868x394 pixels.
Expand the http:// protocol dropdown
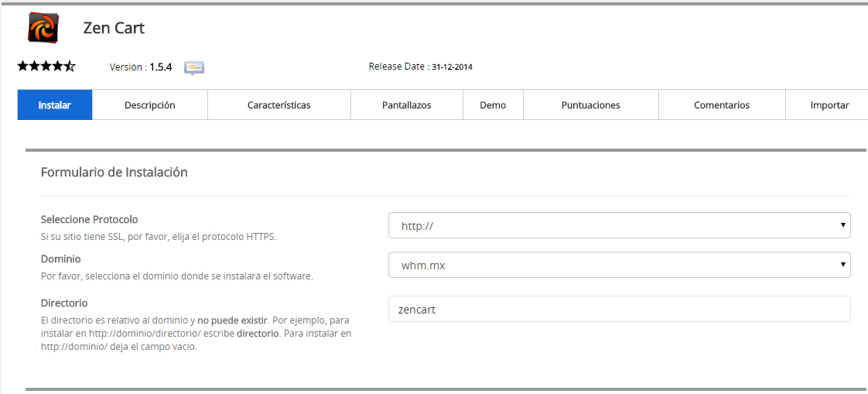619,225
